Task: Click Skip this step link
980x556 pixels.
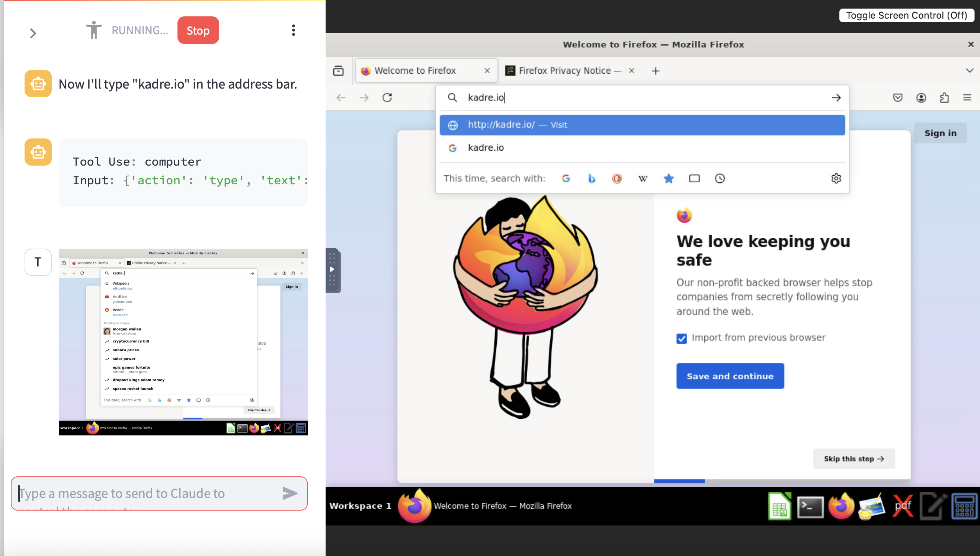Action: pyautogui.click(x=854, y=458)
